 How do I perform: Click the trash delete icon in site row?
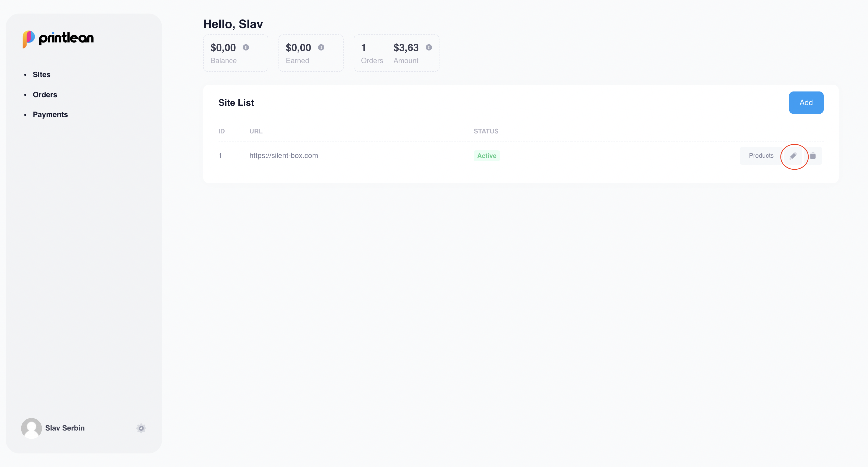click(813, 156)
